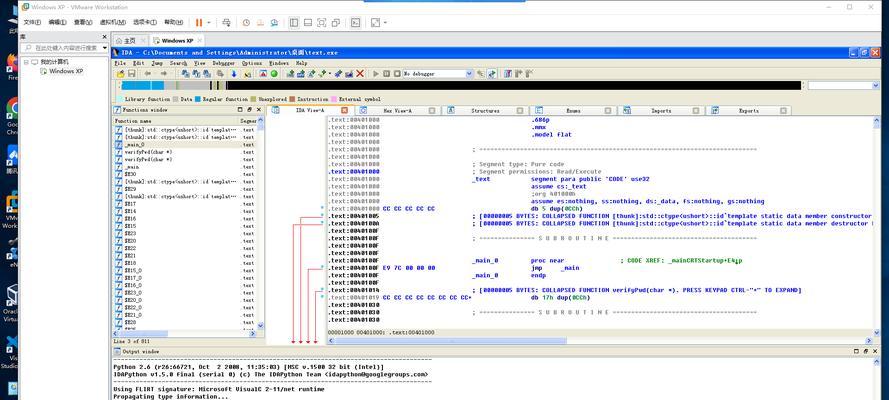Screen dimensions: 889x400
Task: Click the IDA save database icon
Action: pos(132,74)
